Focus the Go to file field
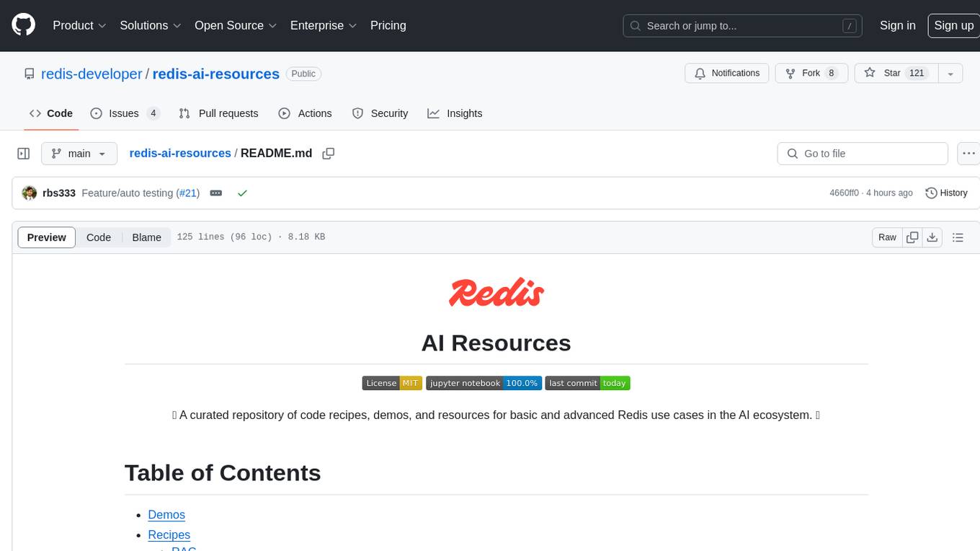The width and height of the screenshot is (980, 551). pyautogui.click(x=863, y=154)
